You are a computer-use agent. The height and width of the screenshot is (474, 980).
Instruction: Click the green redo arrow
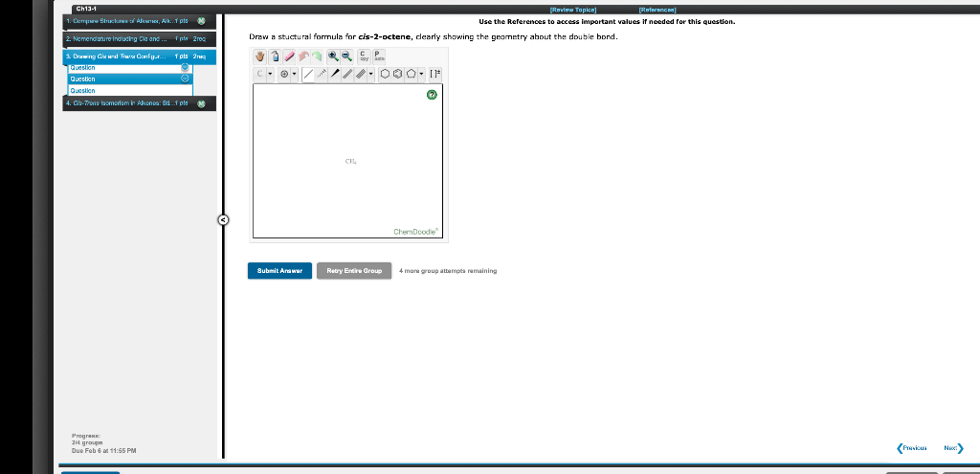pyautogui.click(x=317, y=56)
